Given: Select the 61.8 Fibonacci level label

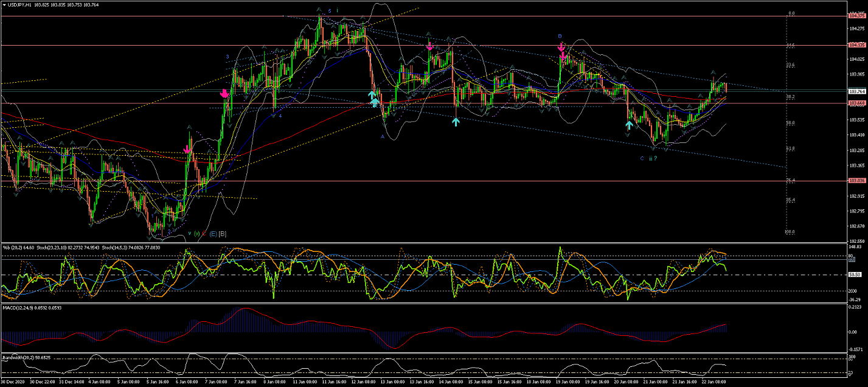Looking at the screenshot, I should (x=790, y=148).
